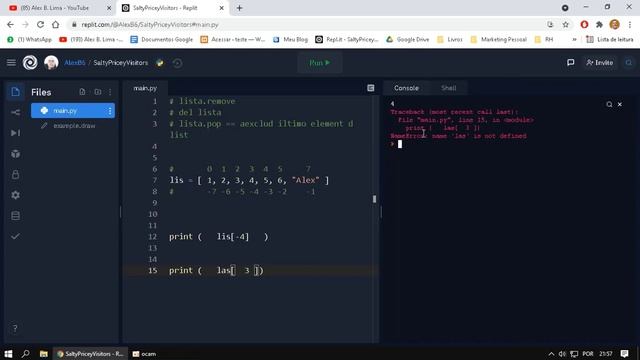Open the Files panel three-dot menu
The image size is (640, 360).
[110, 92]
